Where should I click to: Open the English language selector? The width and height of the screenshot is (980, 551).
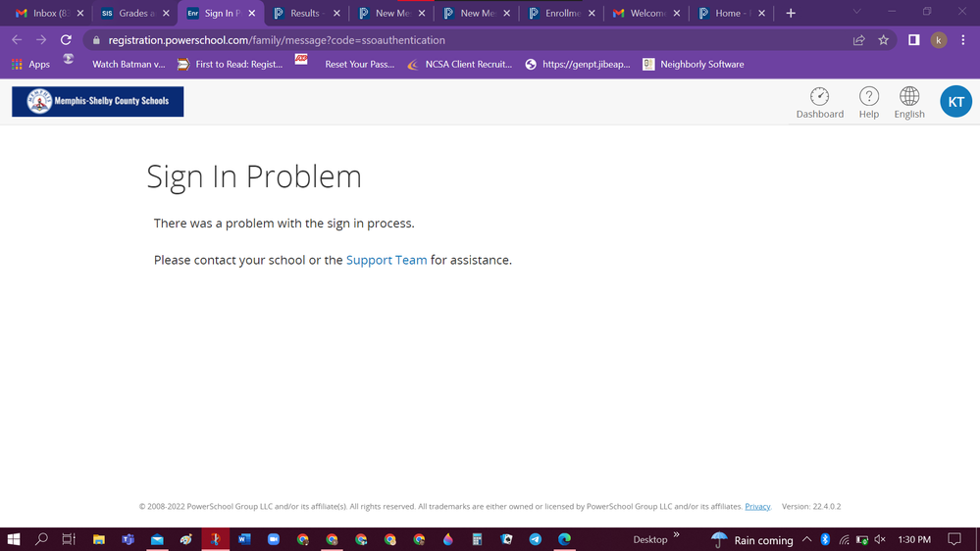[x=908, y=102]
